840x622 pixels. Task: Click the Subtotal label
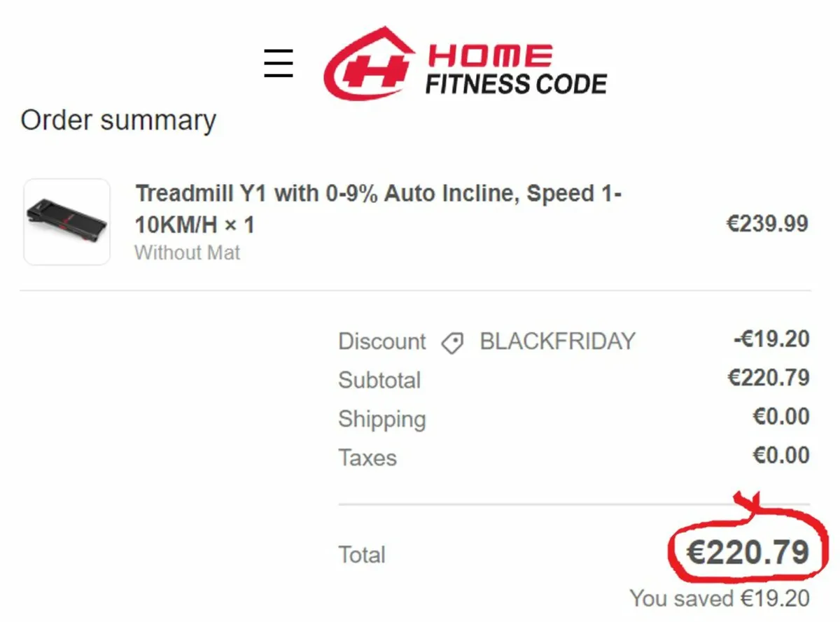point(379,380)
